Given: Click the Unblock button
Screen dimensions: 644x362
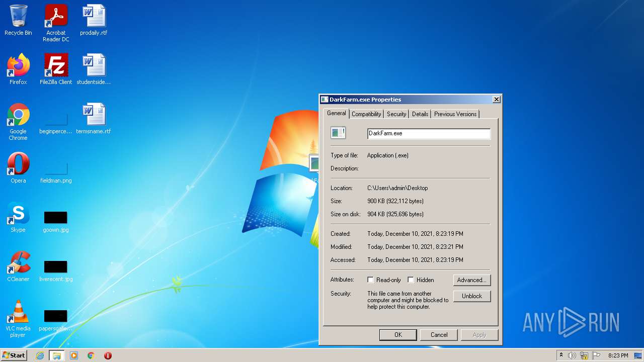Looking at the screenshot, I should click(472, 296).
